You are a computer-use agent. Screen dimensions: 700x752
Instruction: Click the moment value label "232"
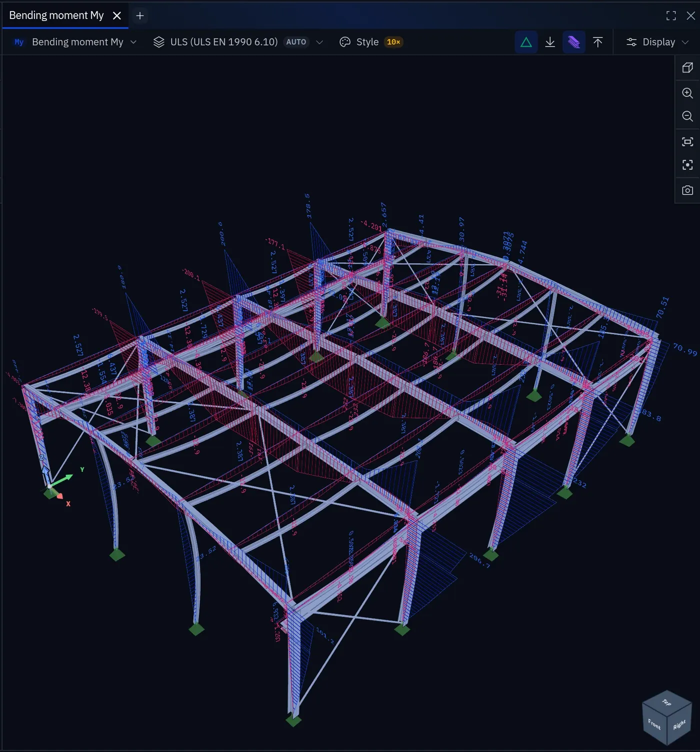pos(579,483)
